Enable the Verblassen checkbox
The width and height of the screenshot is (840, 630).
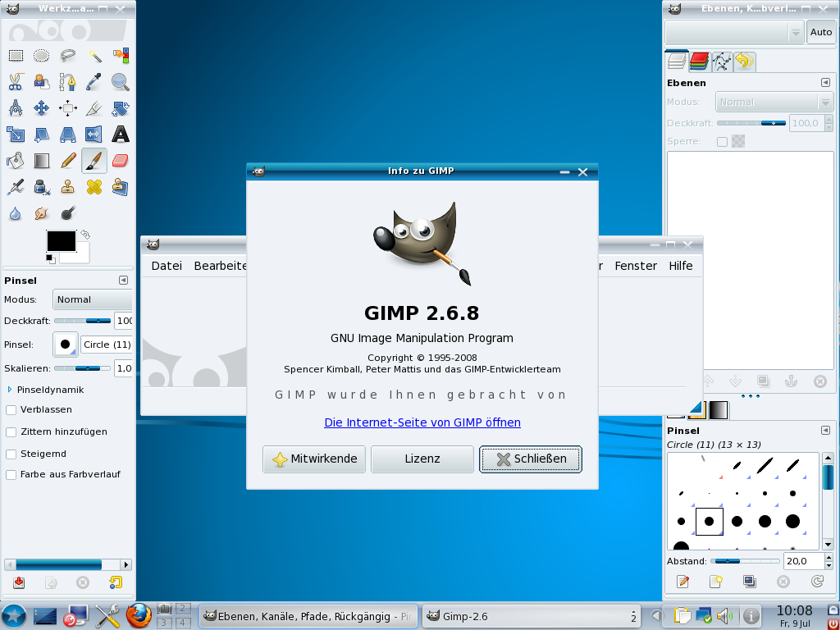pos(10,411)
